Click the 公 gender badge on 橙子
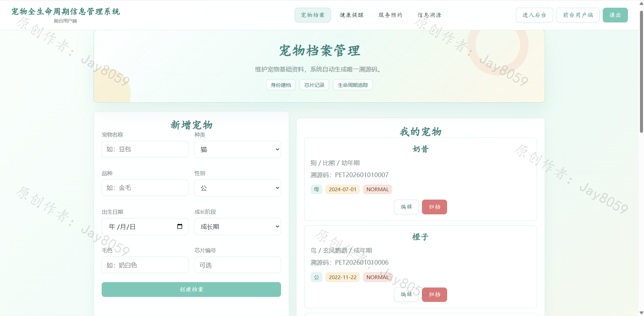This screenshot has width=644, height=316. [316, 277]
